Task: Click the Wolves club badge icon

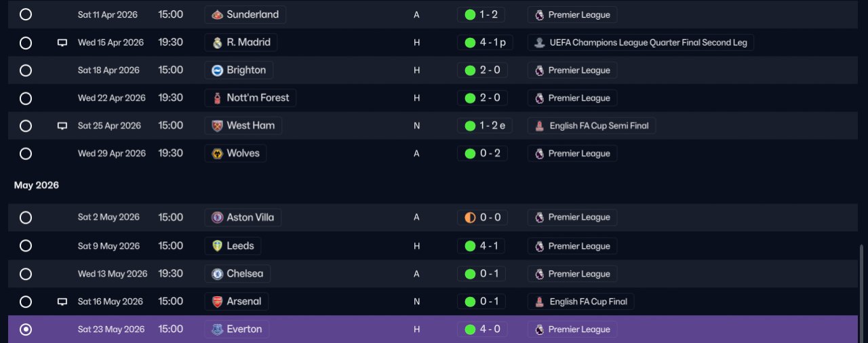Action: [217, 153]
